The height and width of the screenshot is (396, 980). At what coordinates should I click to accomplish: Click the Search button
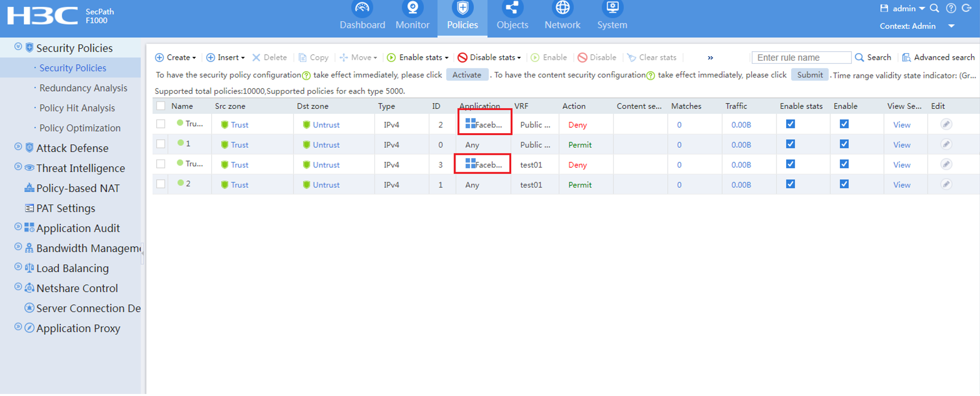point(873,57)
